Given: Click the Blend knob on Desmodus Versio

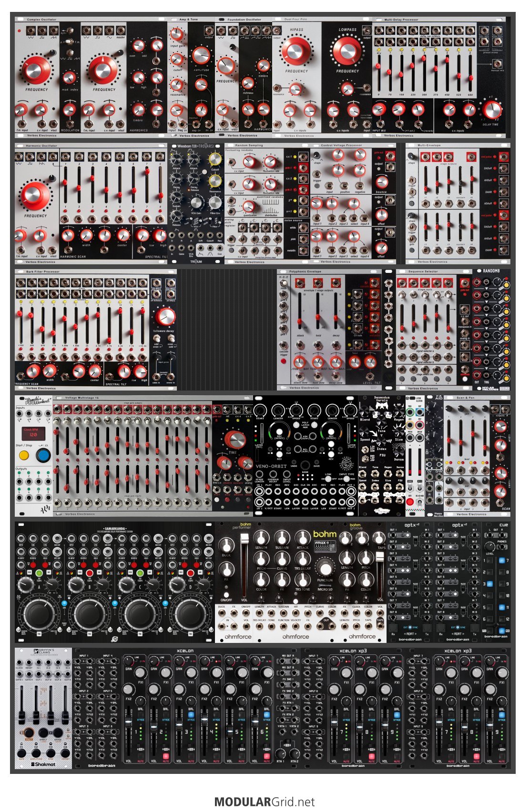Looking at the screenshot, I should tap(365, 411).
